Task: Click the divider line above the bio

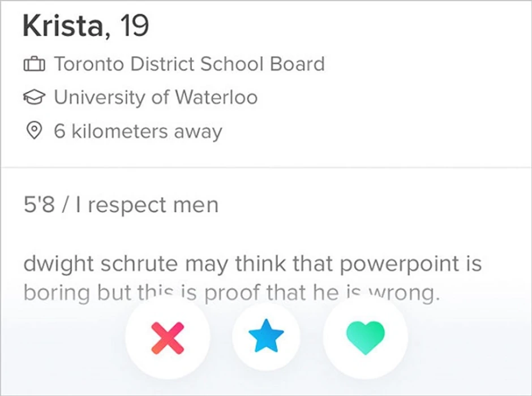Action: tap(266, 167)
